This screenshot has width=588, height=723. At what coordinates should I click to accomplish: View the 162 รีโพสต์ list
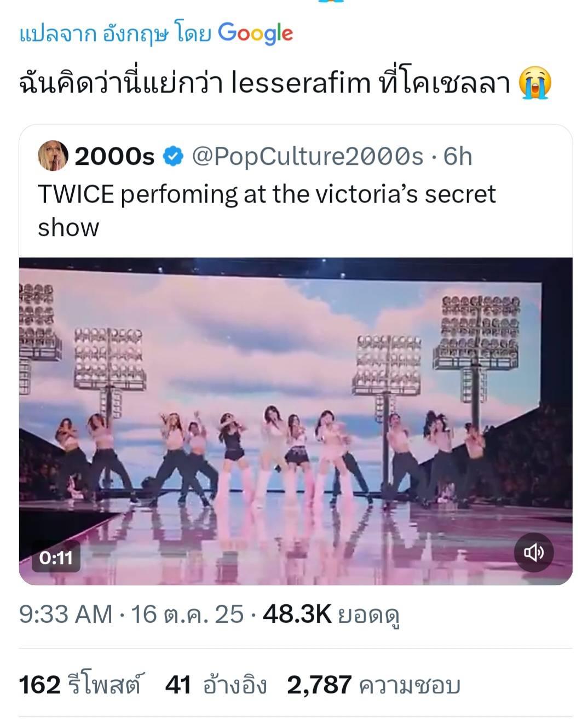[79, 685]
